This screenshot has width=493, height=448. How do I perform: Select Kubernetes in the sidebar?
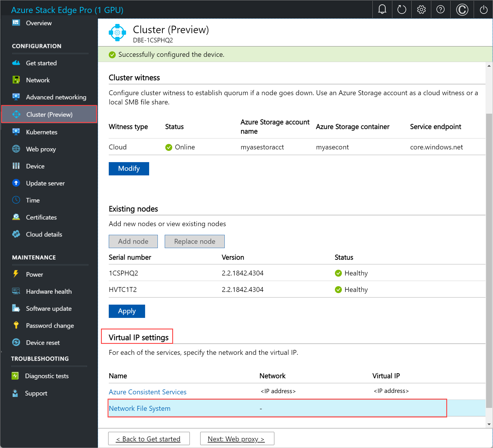pyautogui.click(x=42, y=132)
